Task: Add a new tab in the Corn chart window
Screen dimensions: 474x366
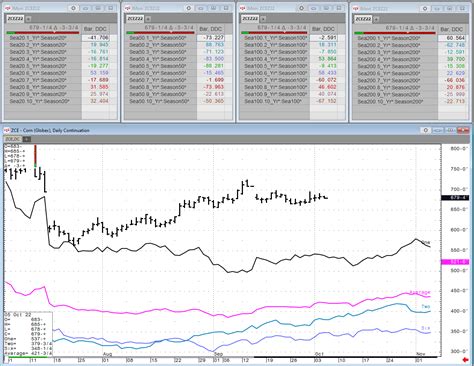Action: pyautogui.click(x=27, y=139)
